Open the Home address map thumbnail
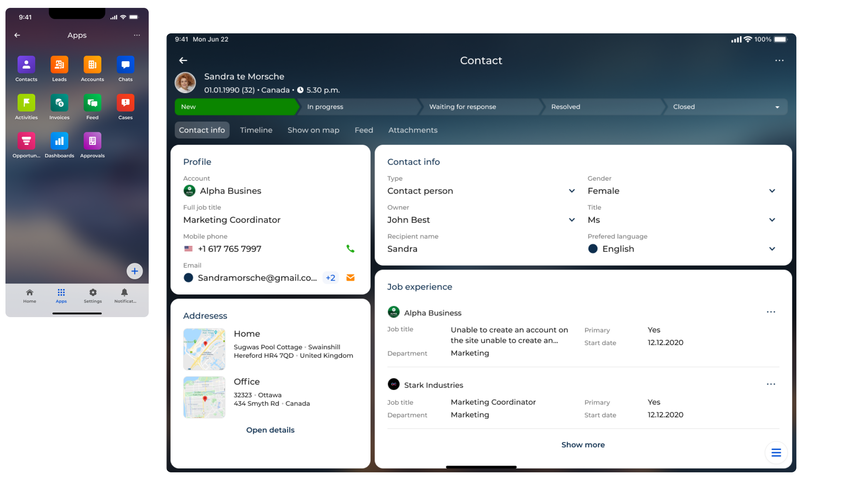 coord(204,349)
